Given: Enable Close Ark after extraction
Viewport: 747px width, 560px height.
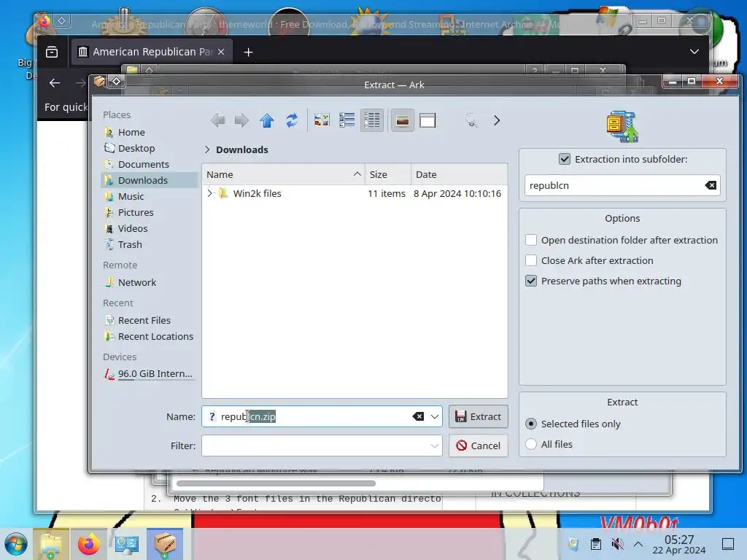Looking at the screenshot, I should (x=531, y=260).
